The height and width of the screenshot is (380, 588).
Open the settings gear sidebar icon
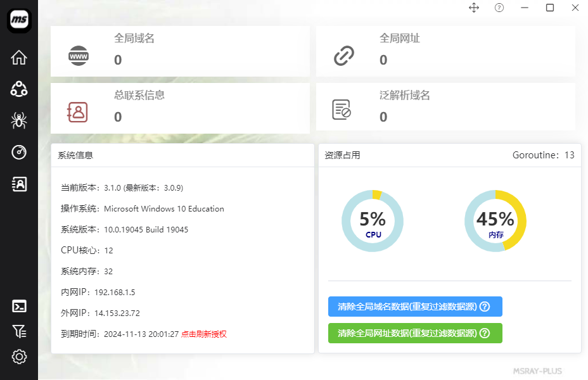[19, 357]
